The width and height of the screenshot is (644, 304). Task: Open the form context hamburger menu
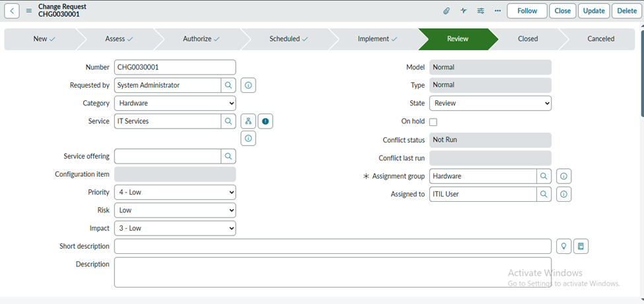(29, 11)
